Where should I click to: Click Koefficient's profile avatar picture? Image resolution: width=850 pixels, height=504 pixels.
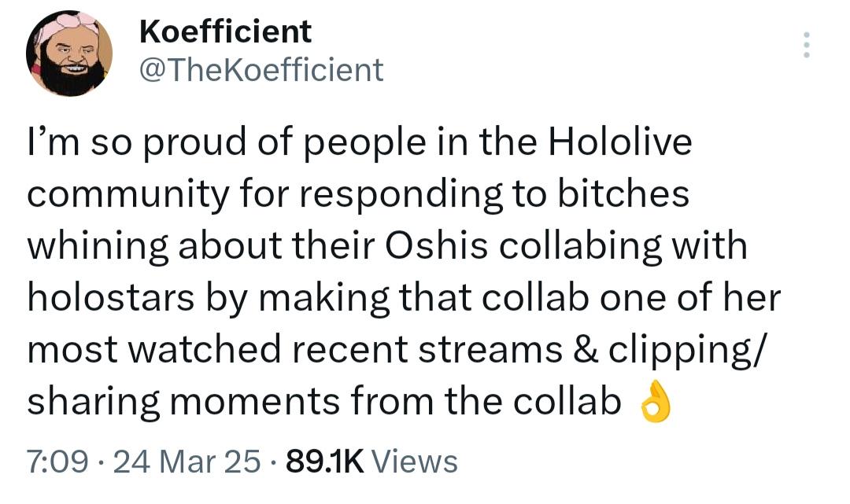(69, 53)
